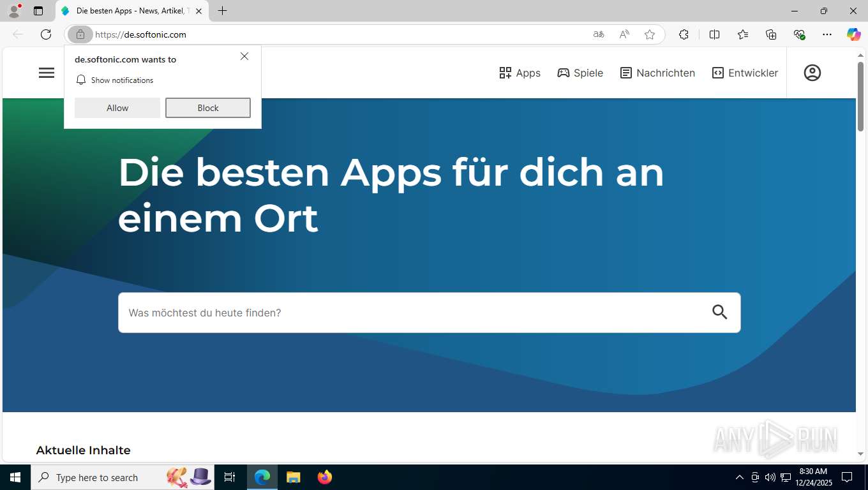Open the Copilot sidebar
Screen dimensions: 868x490
[854, 34]
